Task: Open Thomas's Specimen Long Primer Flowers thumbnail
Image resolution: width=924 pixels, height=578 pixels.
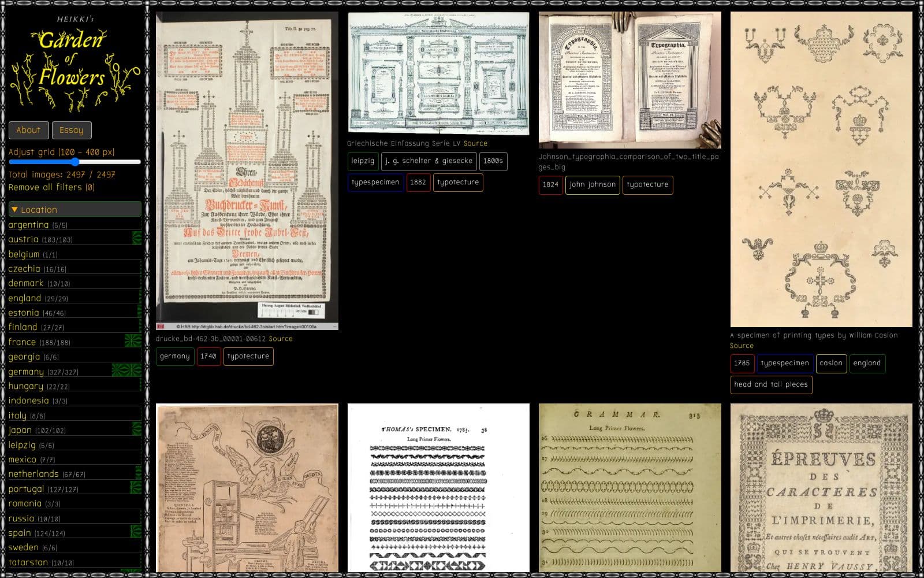Action: pyautogui.click(x=438, y=488)
